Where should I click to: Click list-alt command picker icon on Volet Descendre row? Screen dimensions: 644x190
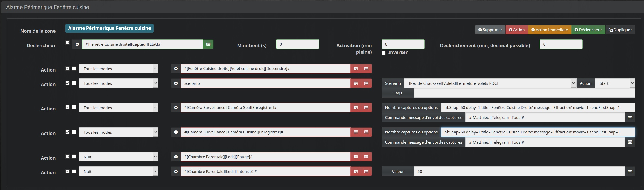click(x=367, y=69)
